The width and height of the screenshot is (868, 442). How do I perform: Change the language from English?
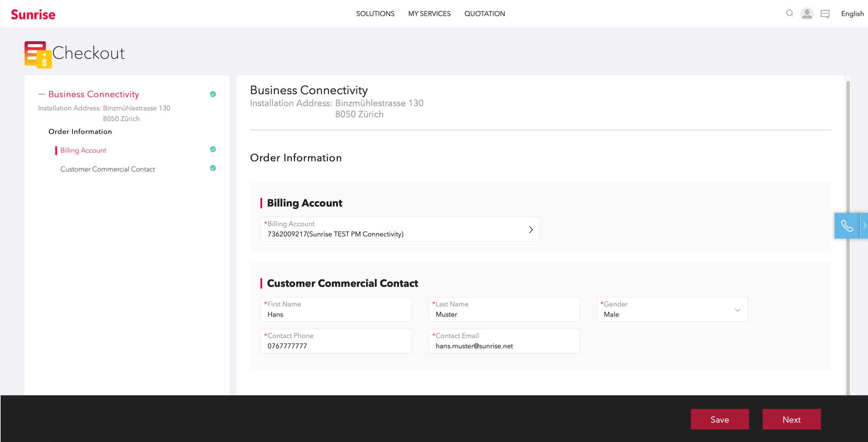point(852,14)
